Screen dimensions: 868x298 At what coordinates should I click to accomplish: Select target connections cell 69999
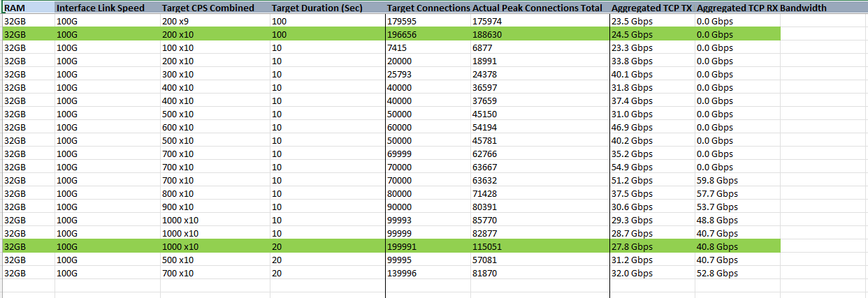[428, 154]
